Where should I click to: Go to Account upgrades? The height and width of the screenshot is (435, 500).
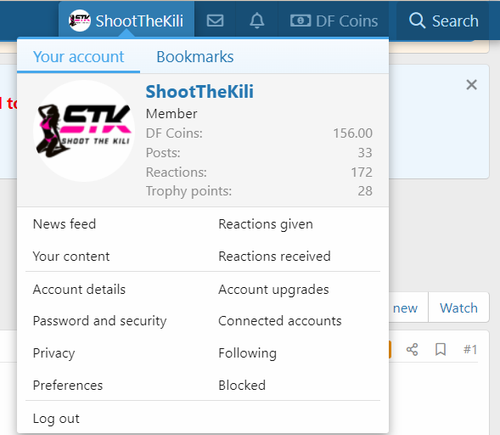[x=273, y=289]
